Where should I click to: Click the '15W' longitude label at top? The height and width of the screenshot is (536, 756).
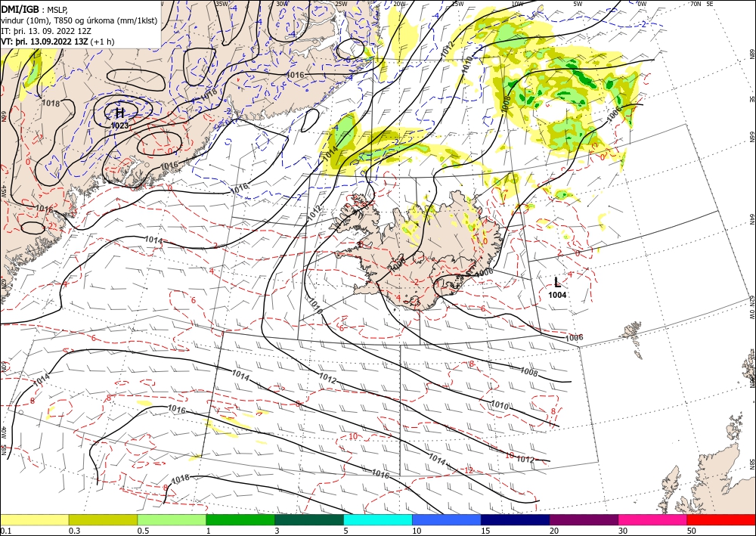click(x=457, y=3)
